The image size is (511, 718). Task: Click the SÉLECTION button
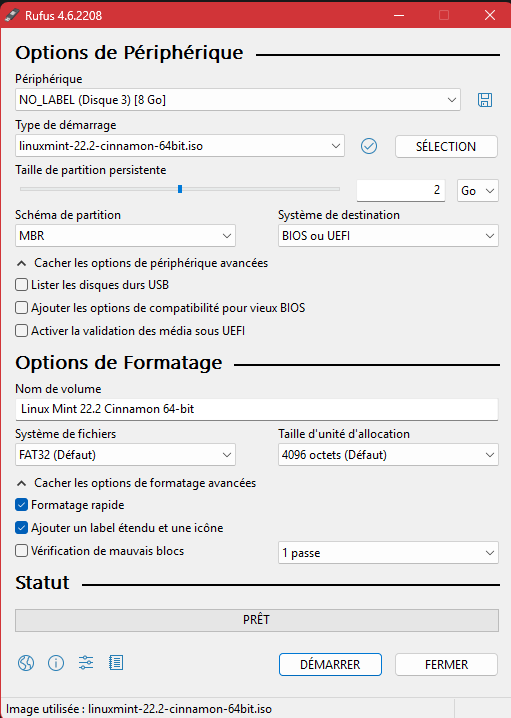(x=446, y=147)
